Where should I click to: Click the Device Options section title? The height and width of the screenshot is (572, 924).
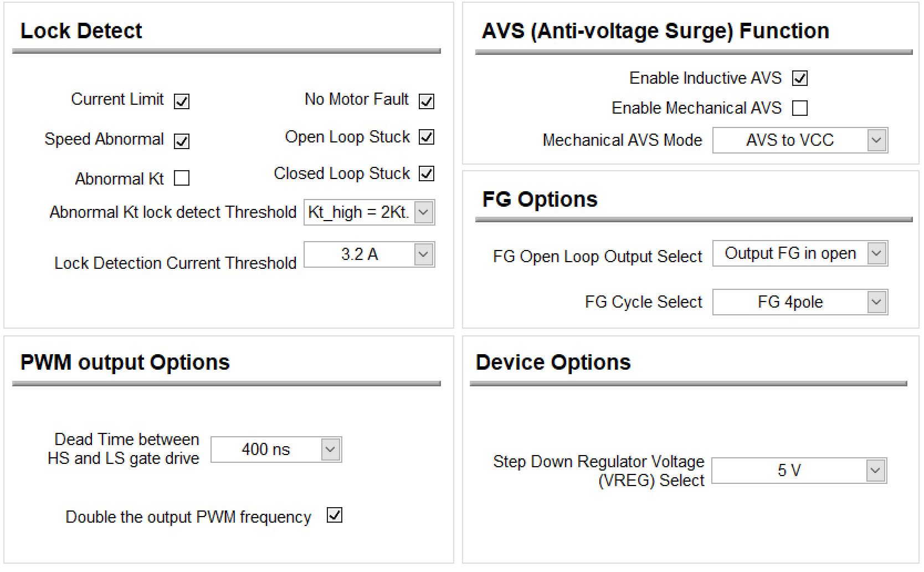[553, 362]
